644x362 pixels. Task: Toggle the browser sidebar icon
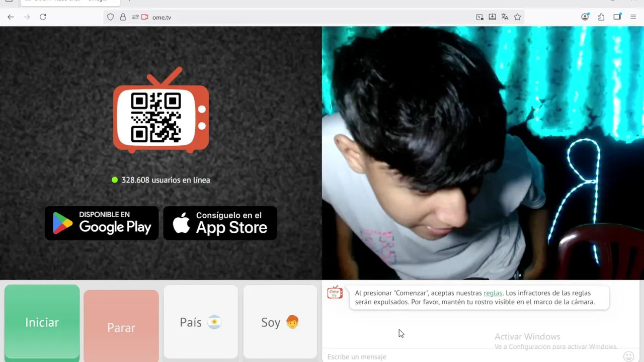617,17
